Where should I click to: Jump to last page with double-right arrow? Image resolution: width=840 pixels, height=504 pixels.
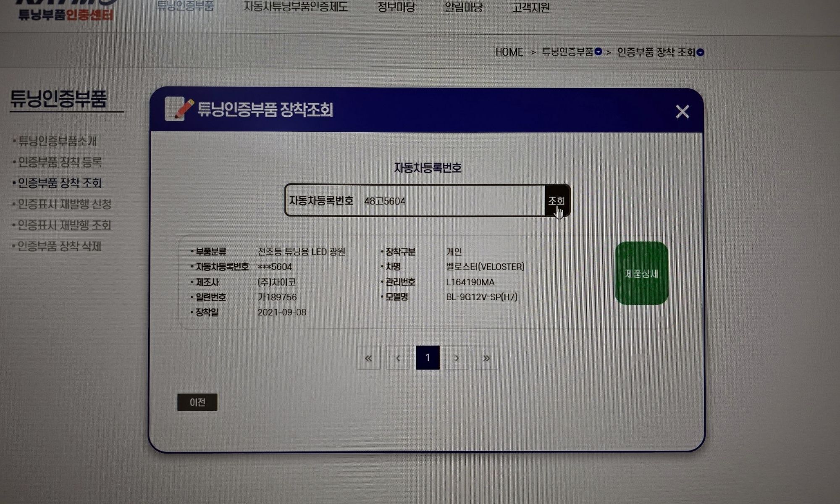coord(486,358)
